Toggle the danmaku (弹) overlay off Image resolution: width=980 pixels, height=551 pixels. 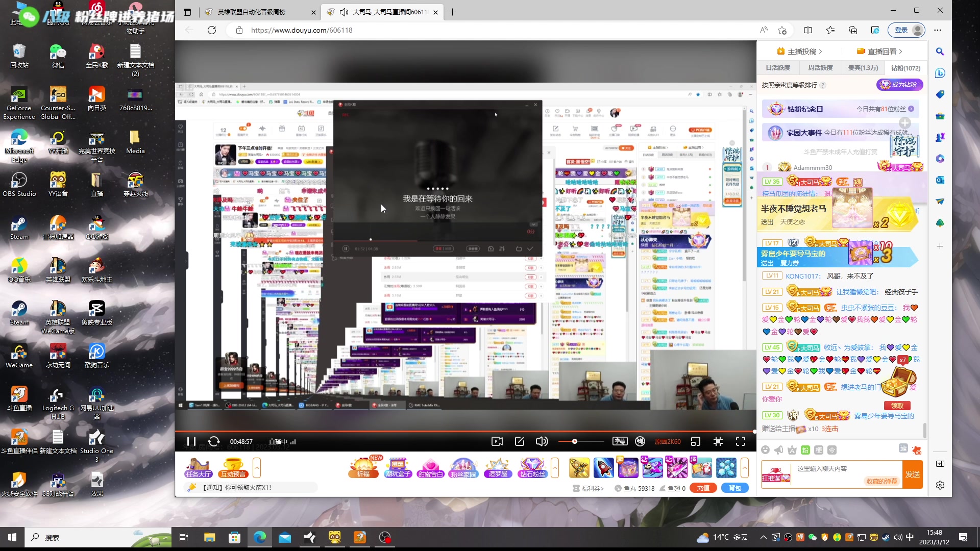640,441
